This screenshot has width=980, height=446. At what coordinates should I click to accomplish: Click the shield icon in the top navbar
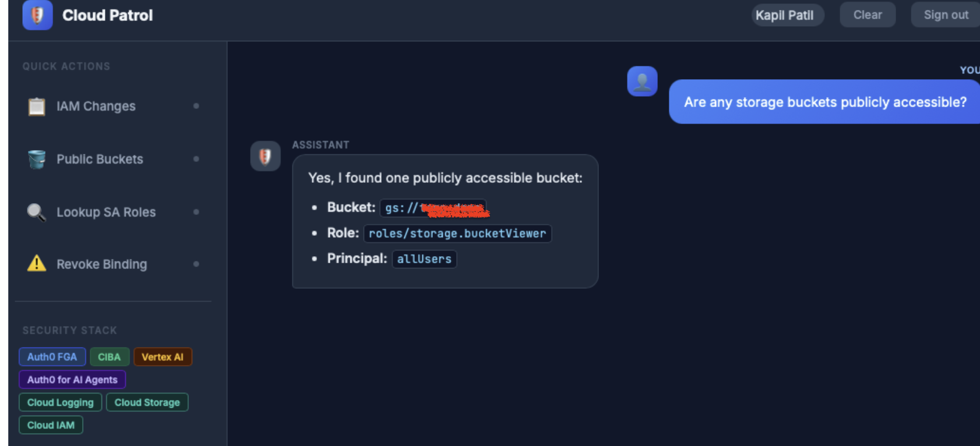37,15
